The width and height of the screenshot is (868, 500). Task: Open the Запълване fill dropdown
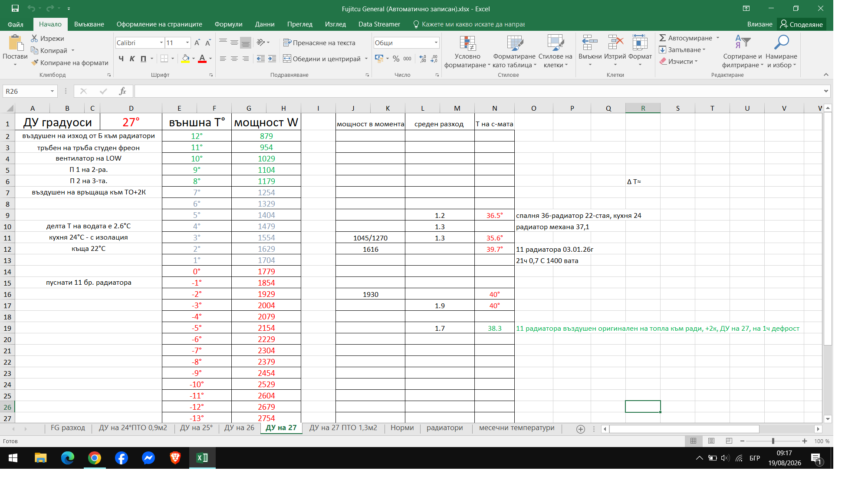[x=682, y=50]
